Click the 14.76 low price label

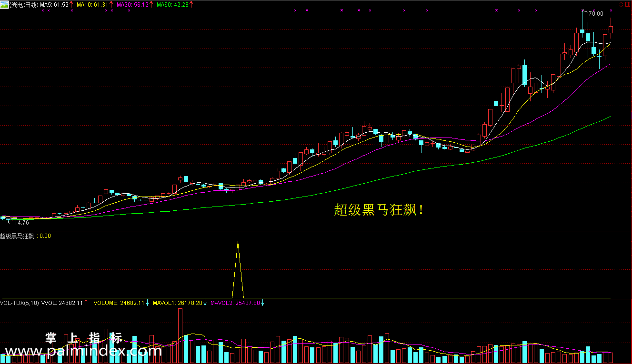pos(22,222)
